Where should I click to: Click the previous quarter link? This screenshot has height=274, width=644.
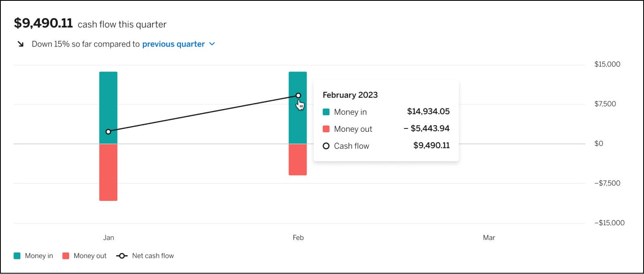pos(173,44)
